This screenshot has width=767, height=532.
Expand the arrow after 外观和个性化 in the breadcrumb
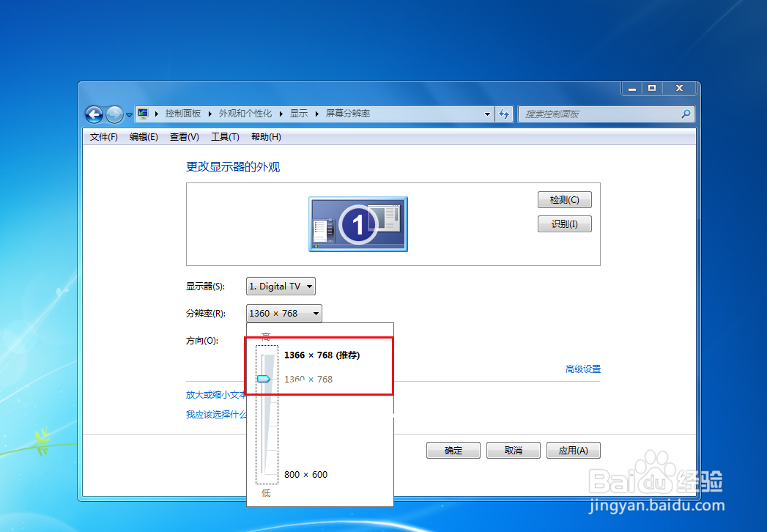281,114
